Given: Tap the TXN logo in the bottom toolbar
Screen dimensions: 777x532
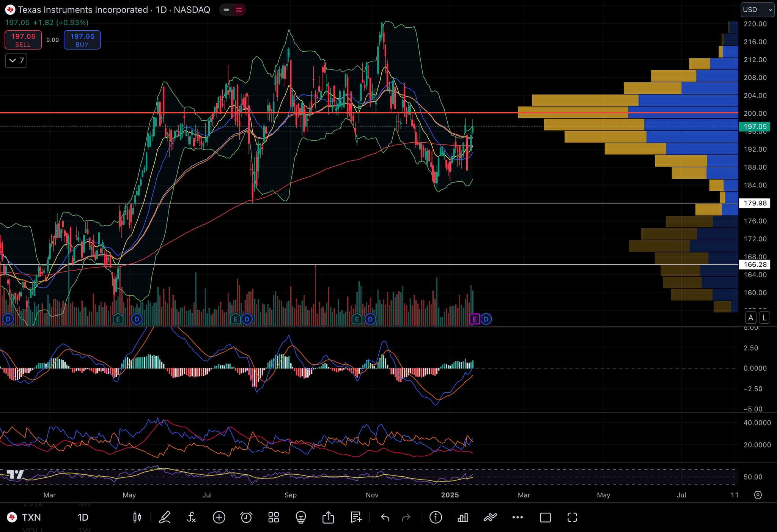Looking at the screenshot, I should click(12, 517).
